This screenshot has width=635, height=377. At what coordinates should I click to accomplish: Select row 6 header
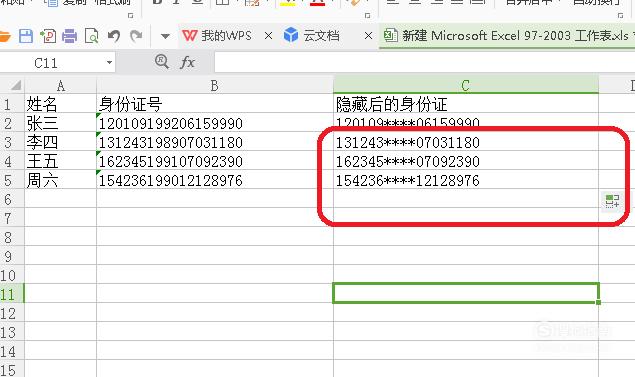point(12,199)
